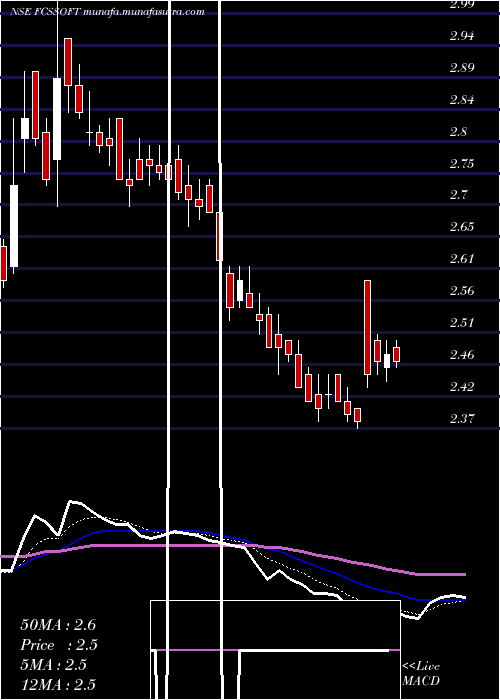Screen dimensions: 500x700
Task: Click the 2.65 price axis label
Action: point(462,227)
